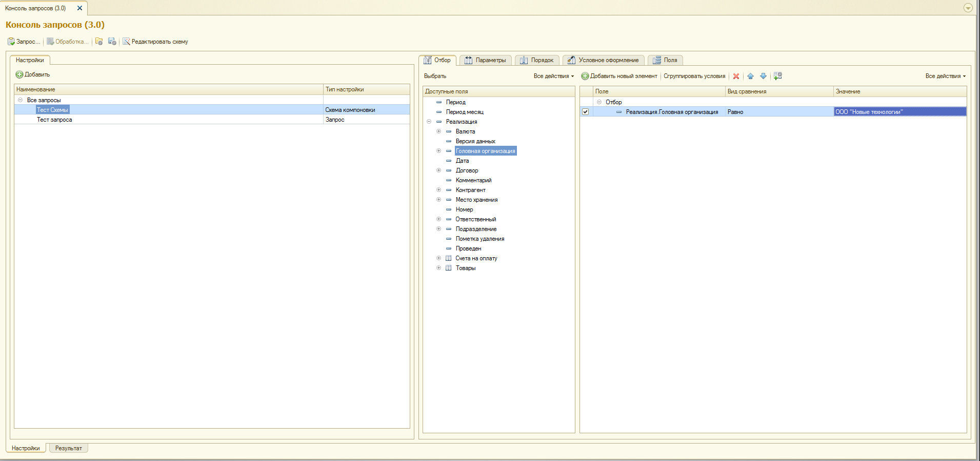Click Сгруппировать условия

click(694, 76)
